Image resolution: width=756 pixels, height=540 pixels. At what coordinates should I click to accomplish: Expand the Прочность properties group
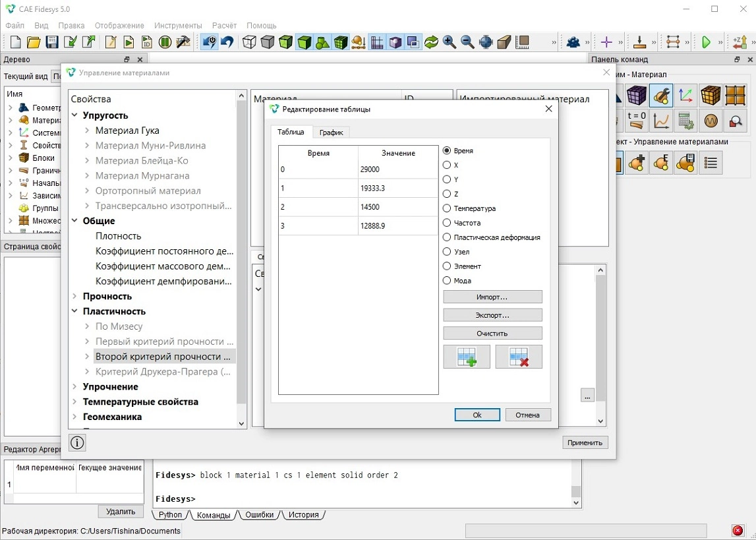coord(74,296)
